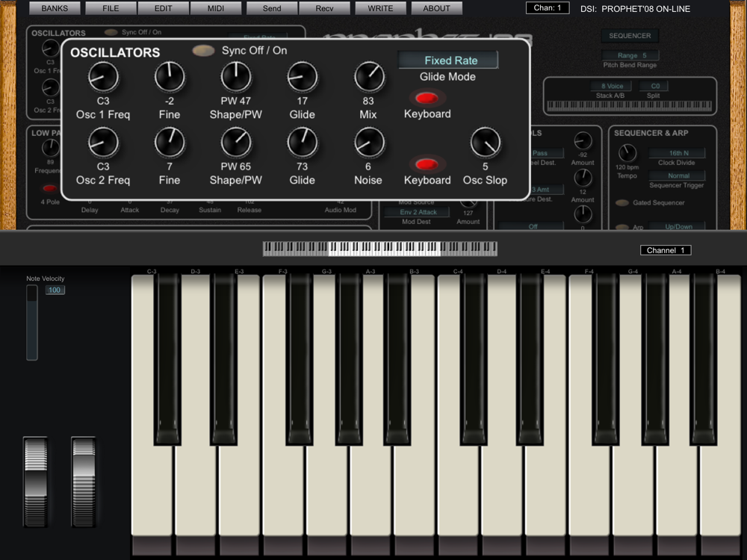Select the Chan: 1 channel box
Screen dimensions: 747x560
pos(548,7)
